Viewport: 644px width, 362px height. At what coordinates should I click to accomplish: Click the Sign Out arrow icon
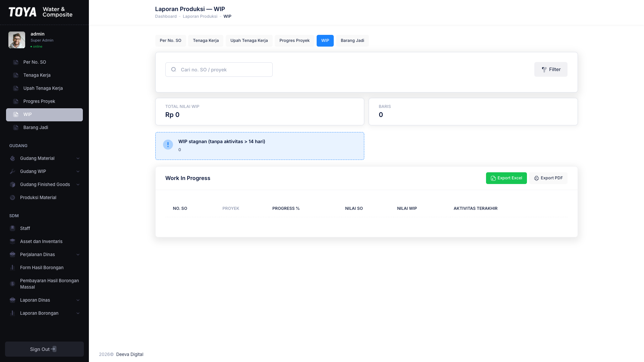54,349
